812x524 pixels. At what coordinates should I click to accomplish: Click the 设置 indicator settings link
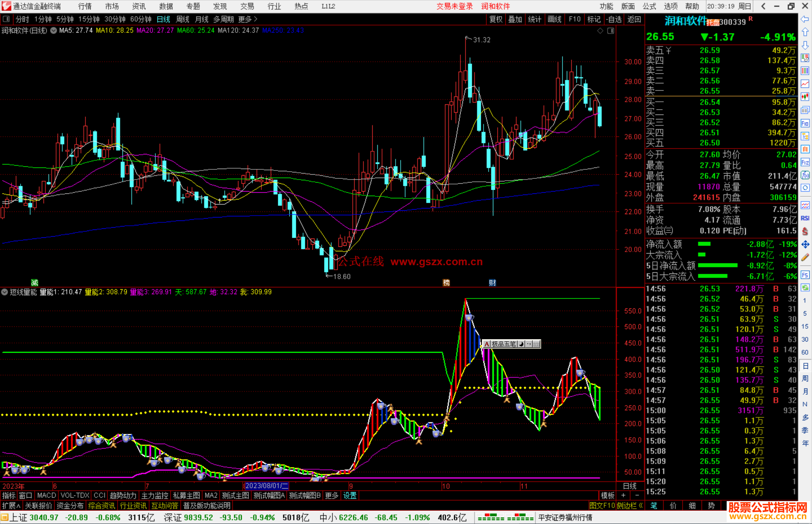click(350, 495)
